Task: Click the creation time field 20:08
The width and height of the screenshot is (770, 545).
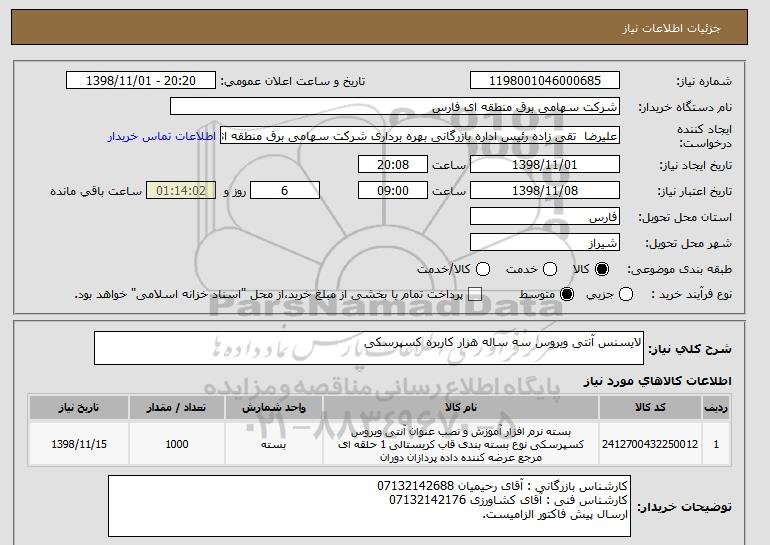Action: [x=393, y=164]
